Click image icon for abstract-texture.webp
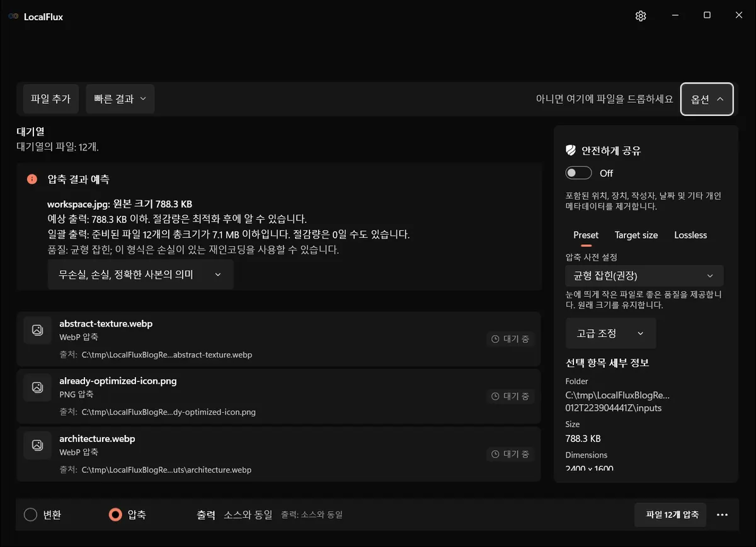The width and height of the screenshot is (756, 547). coord(37,330)
